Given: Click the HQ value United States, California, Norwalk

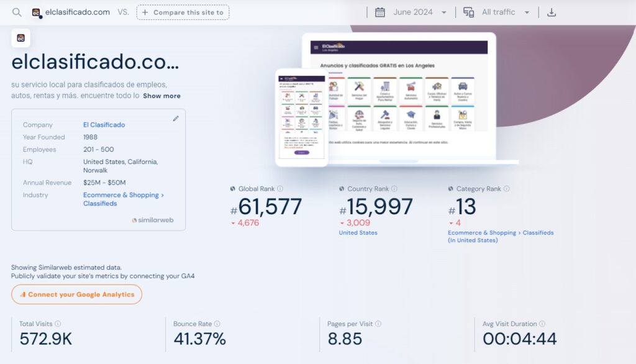Looking at the screenshot, I should click(120, 166).
